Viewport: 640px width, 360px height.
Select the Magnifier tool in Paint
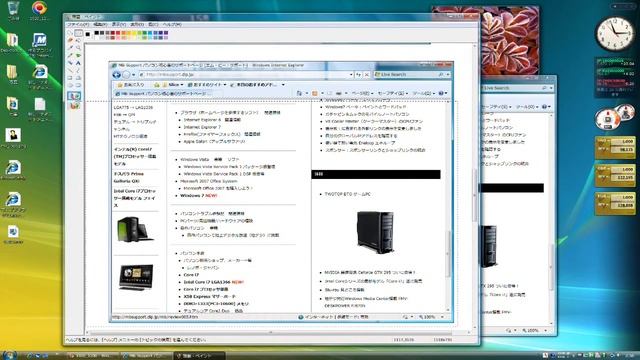click(78, 48)
